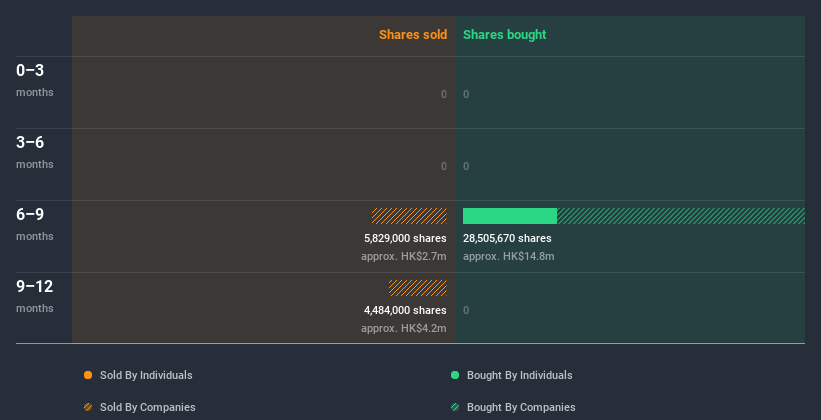
Task: Click the 9–12 months row label
Action: click(35, 296)
